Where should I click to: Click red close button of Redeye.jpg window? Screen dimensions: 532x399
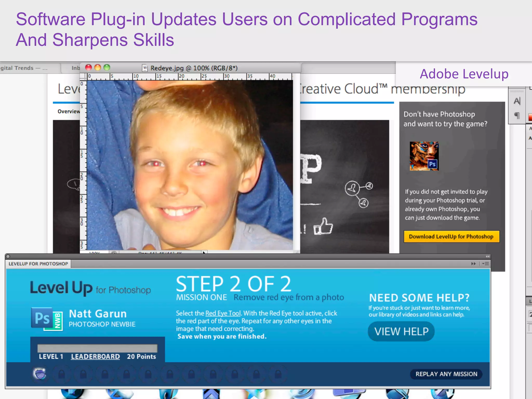(x=89, y=68)
